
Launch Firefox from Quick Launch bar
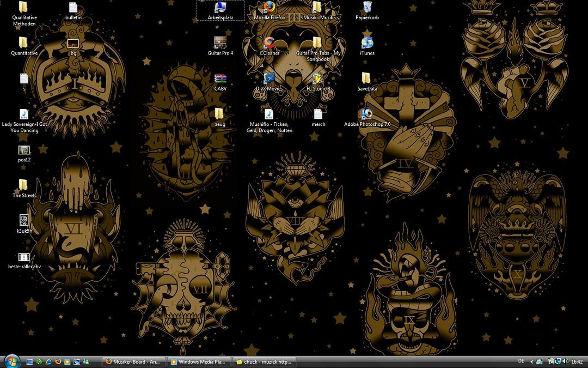coord(58,362)
